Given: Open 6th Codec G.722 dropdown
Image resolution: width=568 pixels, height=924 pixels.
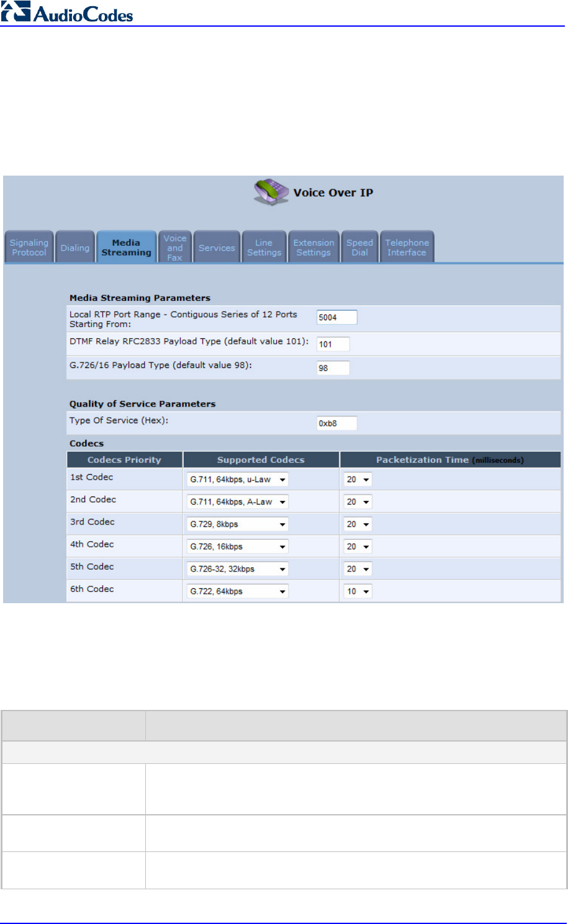Looking at the screenshot, I should tap(238, 591).
